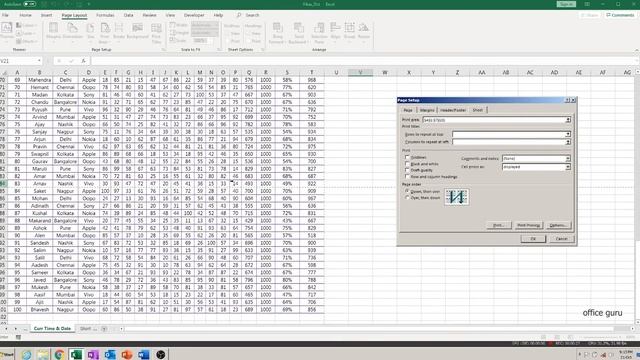
Task: Switch to Margins tab in dialog
Action: [427, 110]
